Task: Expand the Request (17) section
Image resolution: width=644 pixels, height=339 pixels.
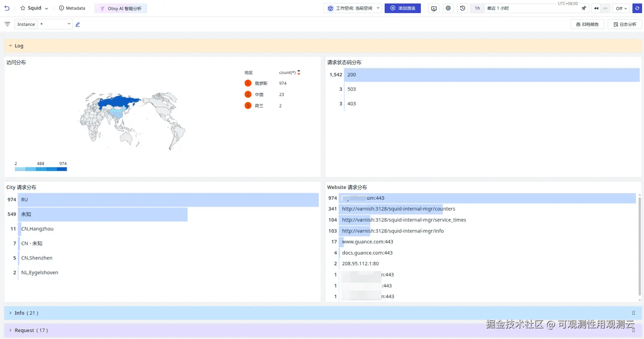Action: (31, 331)
